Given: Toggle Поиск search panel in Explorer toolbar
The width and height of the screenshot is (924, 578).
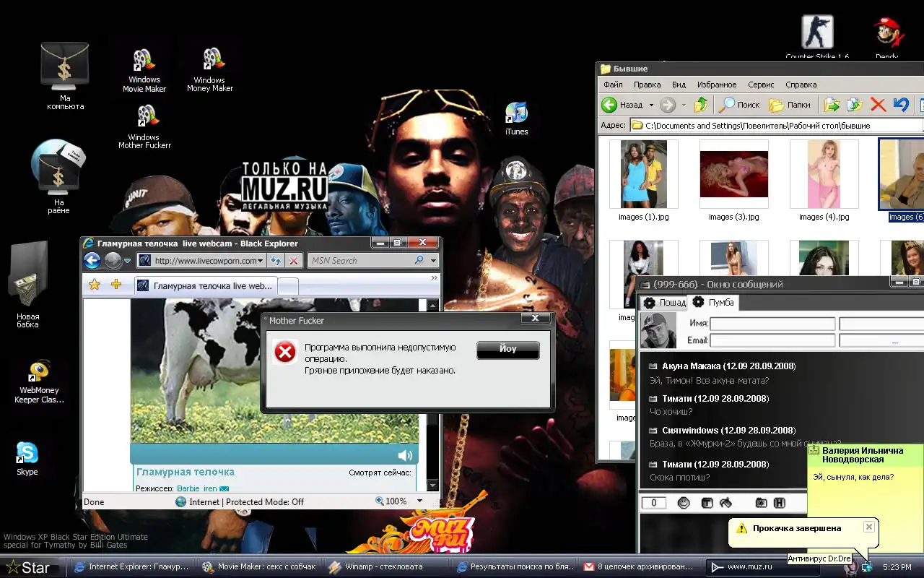Looking at the screenshot, I should pos(739,105).
